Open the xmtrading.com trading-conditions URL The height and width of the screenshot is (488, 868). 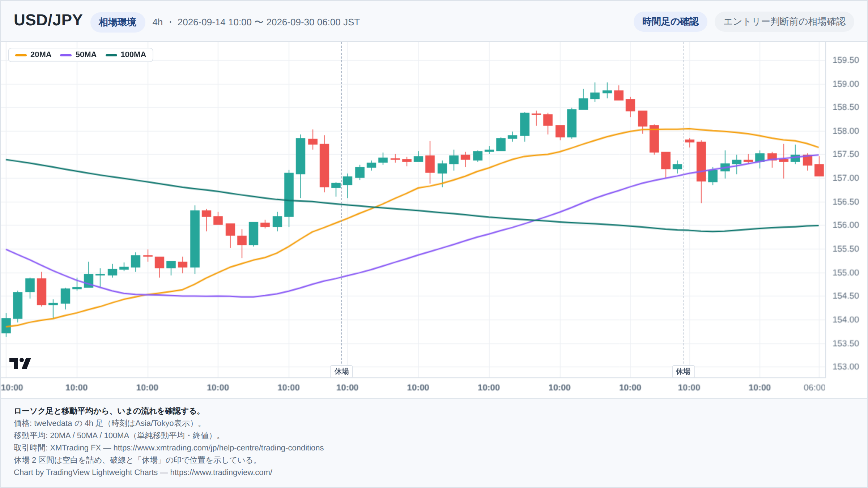(218, 448)
